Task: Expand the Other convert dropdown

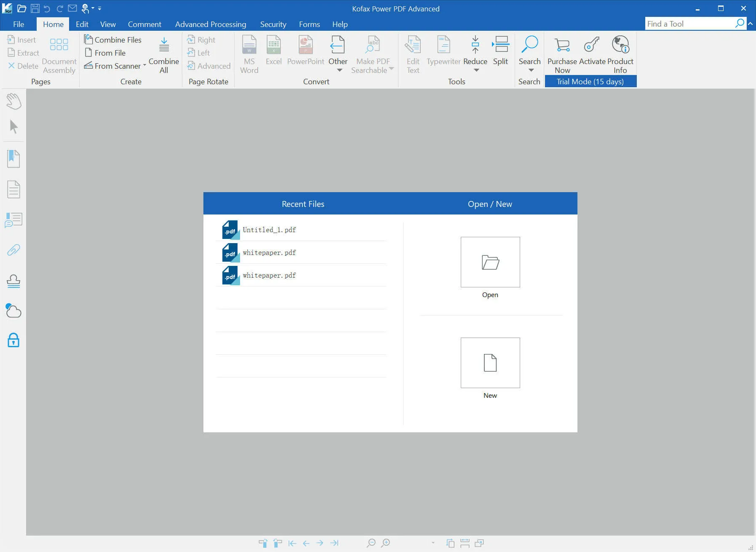Action: coord(339,70)
